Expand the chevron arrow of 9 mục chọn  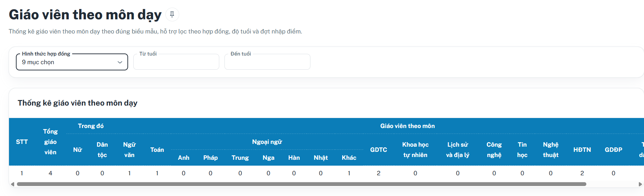click(x=120, y=62)
